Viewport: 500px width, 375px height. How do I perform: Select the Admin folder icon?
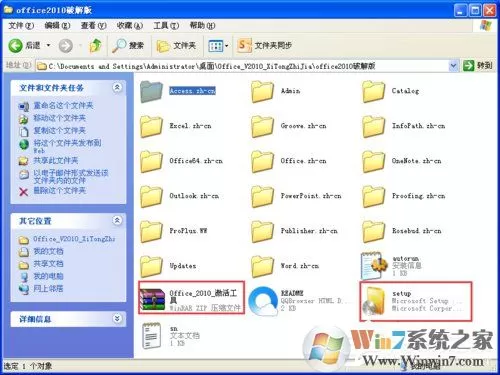[x=262, y=91]
